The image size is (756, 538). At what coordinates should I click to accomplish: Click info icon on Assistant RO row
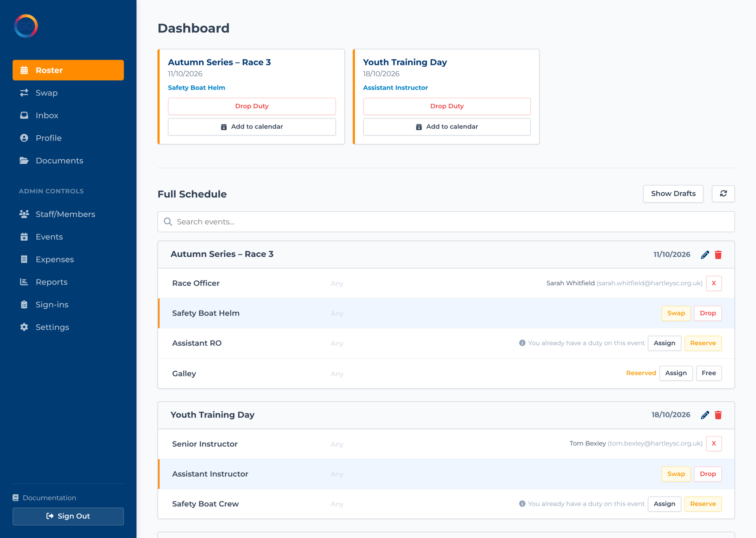tap(522, 343)
